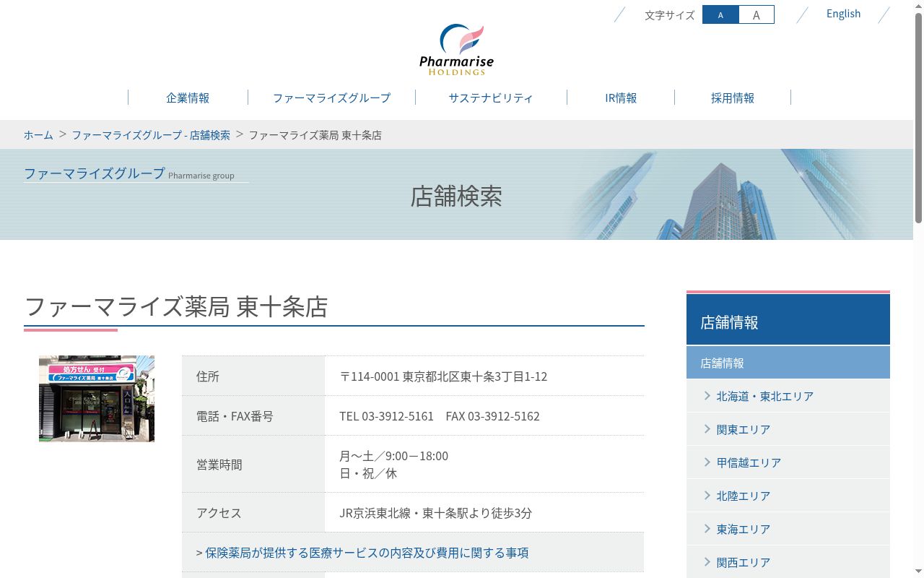Open the ファーマライズグループ menu item
This screenshot has height=578, width=924.
click(331, 98)
